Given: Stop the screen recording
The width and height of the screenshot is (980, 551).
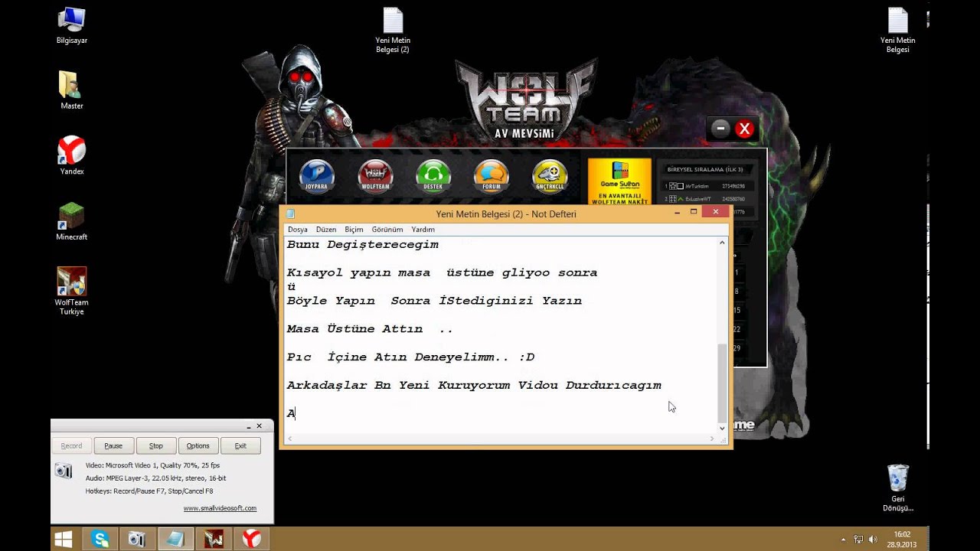Looking at the screenshot, I should pyautogui.click(x=155, y=445).
